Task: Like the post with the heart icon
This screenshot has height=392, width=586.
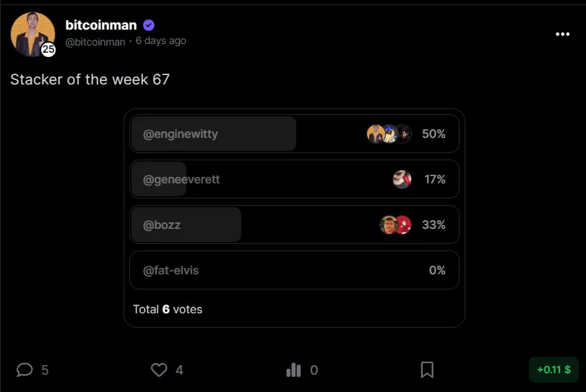Action: [159, 370]
